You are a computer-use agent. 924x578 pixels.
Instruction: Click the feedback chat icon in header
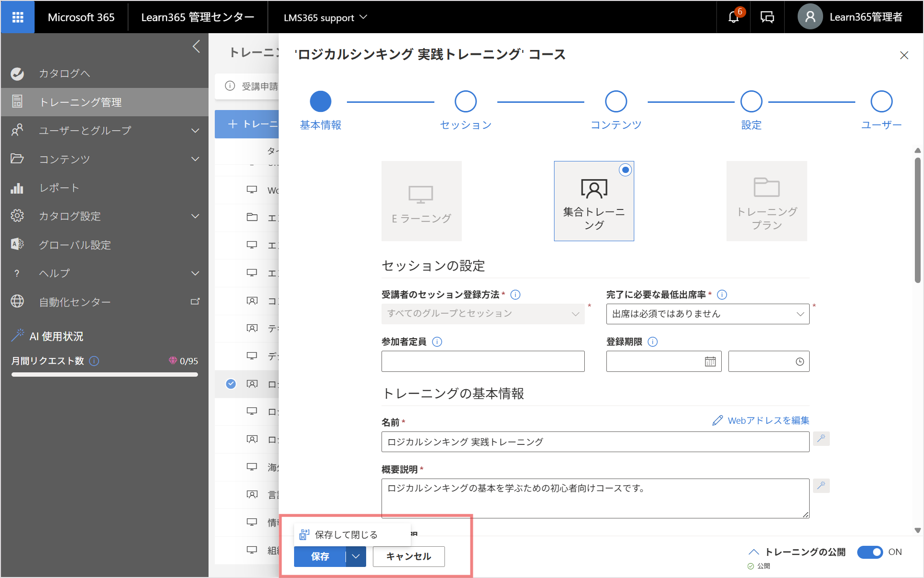pos(767,17)
